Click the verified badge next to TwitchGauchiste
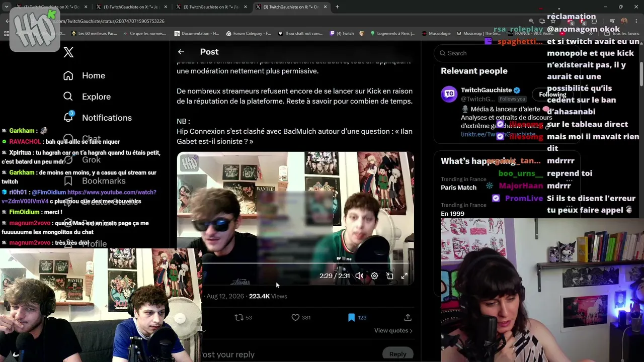 click(517, 90)
